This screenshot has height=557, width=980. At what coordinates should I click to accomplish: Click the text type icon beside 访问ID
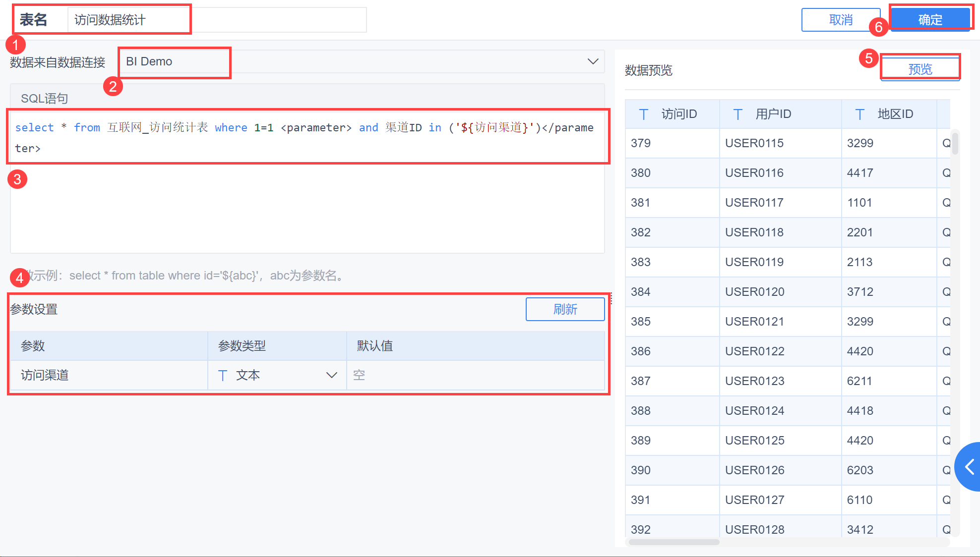[x=643, y=114]
